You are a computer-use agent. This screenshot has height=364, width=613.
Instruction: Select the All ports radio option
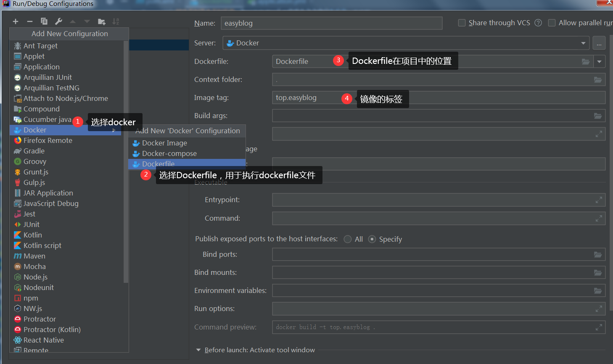[348, 239]
